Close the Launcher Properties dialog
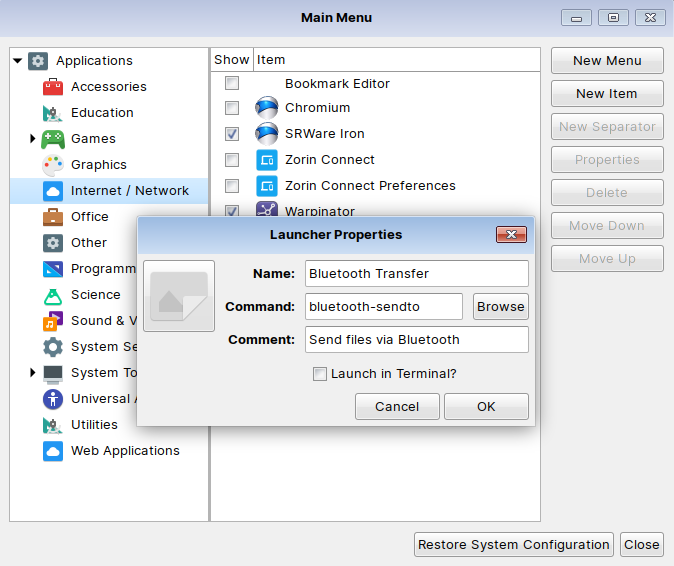The height and width of the screenshot is (566, 674). click(x=511, y=235)
